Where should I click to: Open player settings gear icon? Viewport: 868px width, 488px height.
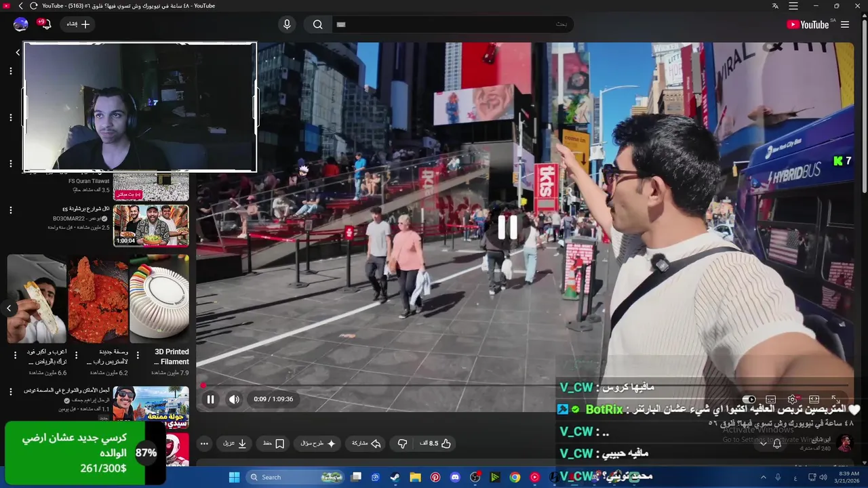[792, 399]
